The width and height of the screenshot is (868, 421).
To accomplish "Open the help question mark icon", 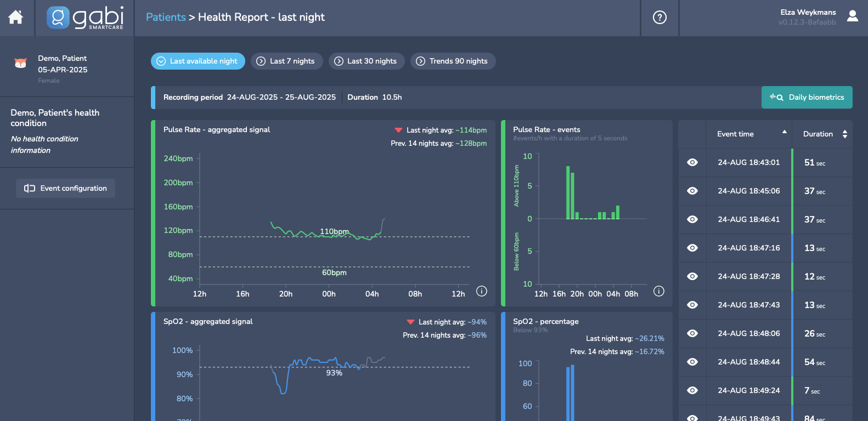I will (660, 18).
